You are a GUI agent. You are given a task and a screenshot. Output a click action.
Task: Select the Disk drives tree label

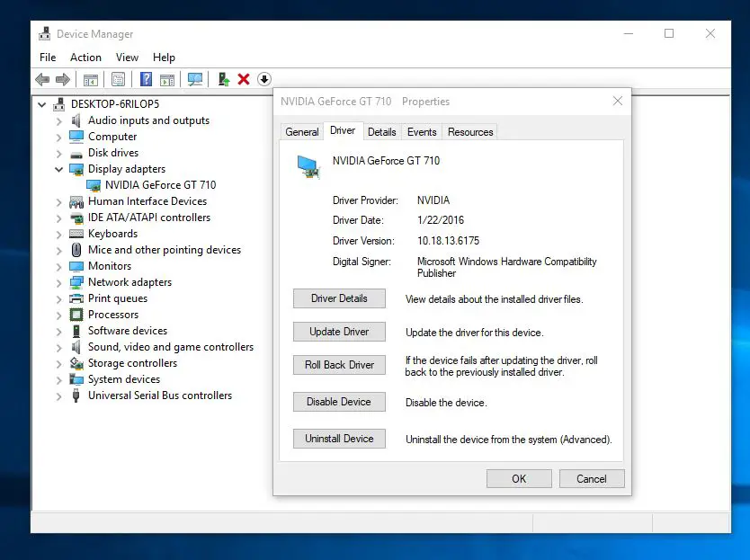(113, 153)
